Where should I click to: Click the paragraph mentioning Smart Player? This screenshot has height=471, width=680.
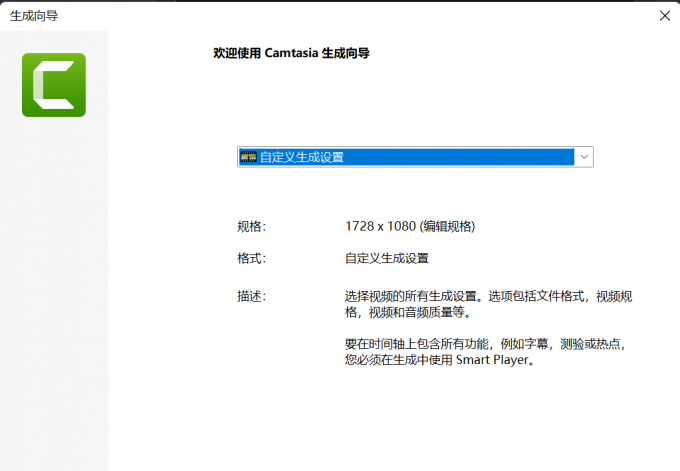point(486,352)
